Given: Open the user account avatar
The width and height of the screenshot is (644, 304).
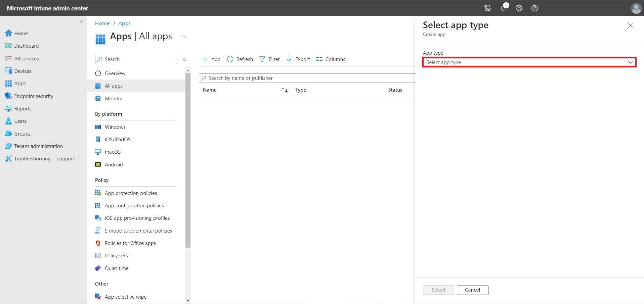Looking at the screenshot, I should click(x=636, y=8).
